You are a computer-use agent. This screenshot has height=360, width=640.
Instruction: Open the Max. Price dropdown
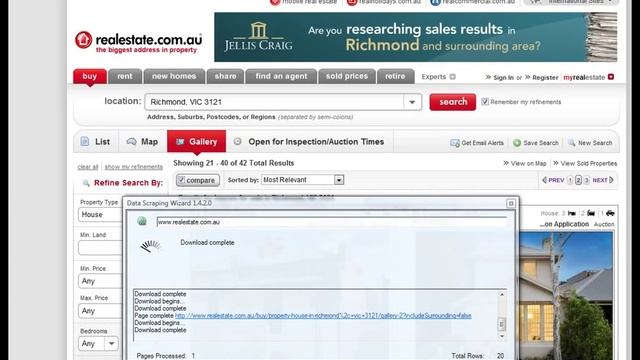point(100,311)
